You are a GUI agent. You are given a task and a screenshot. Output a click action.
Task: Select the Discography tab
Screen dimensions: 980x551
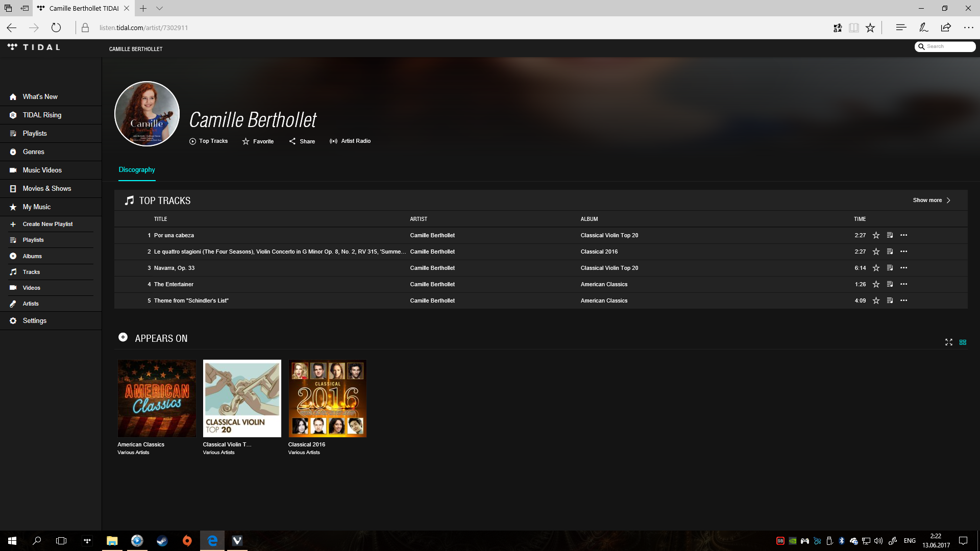(137, 170)
